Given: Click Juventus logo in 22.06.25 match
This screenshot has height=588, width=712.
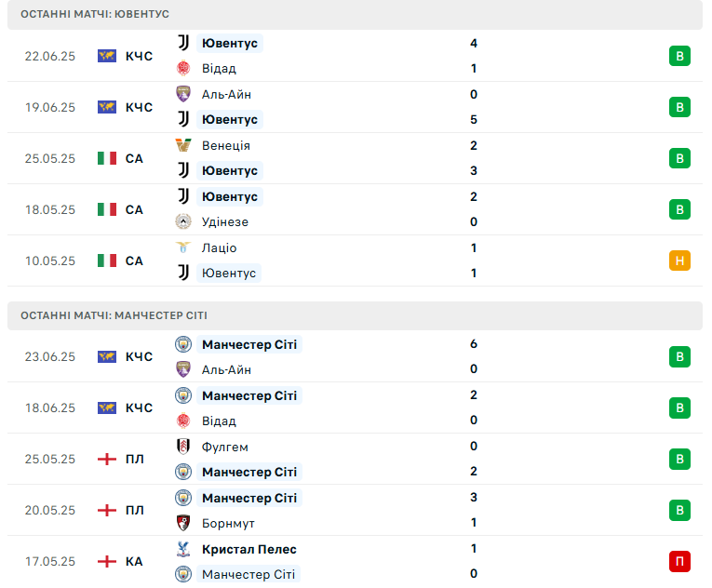Looking at the screenshot, I should tap(183, 43).
